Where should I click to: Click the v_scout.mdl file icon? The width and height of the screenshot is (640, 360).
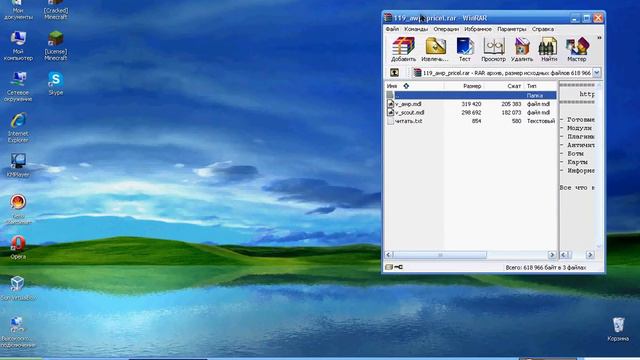pyautogui.click(x=391, y=113)
